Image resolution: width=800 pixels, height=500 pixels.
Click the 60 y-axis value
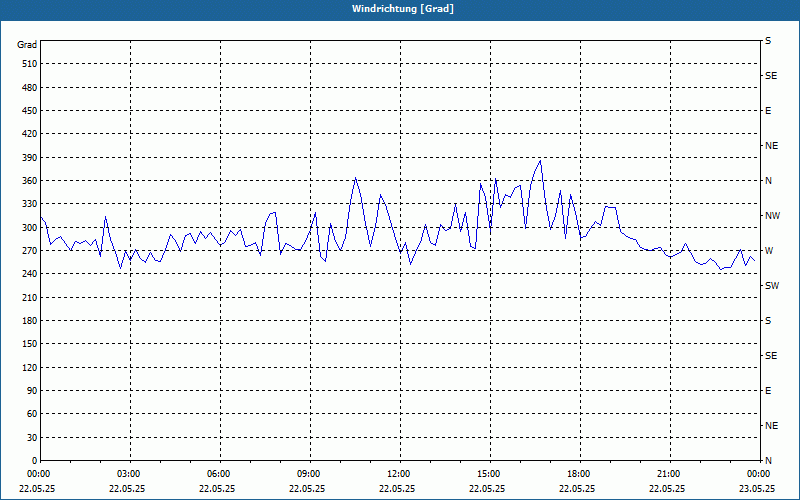click(x=32, y=414)
